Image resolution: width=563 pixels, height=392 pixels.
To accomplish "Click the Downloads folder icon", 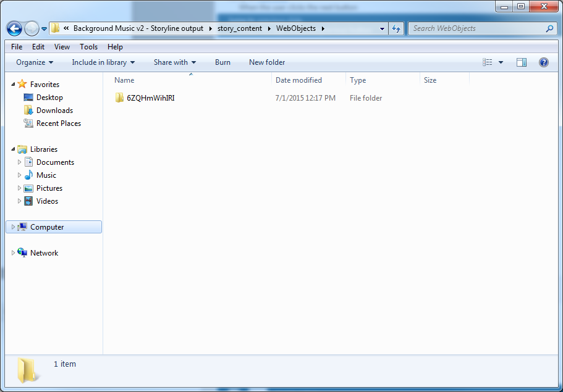I will tap(28, 110).
